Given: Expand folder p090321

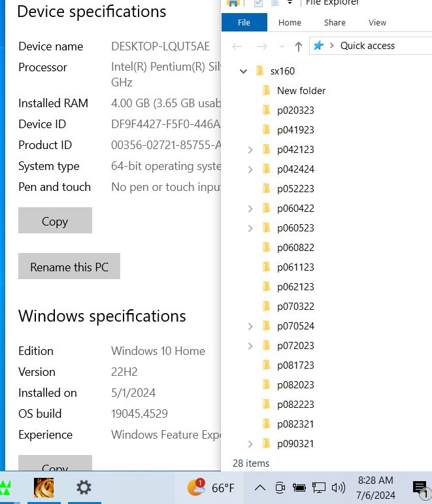Looking at the screenshot, I should tap(250, 444).
